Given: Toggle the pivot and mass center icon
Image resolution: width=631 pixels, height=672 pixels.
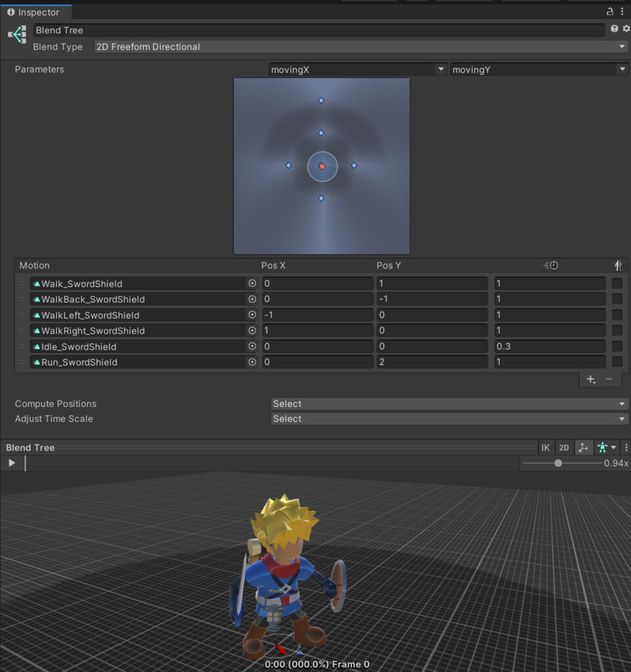Looking at the screenshot, I should click(x=583, y=448).
